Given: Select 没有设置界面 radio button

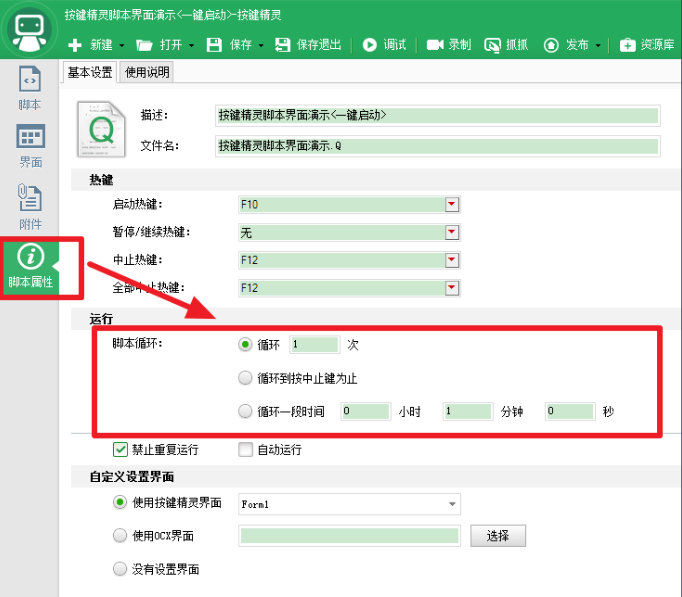Looking at the screenshot, I should 120,569.
